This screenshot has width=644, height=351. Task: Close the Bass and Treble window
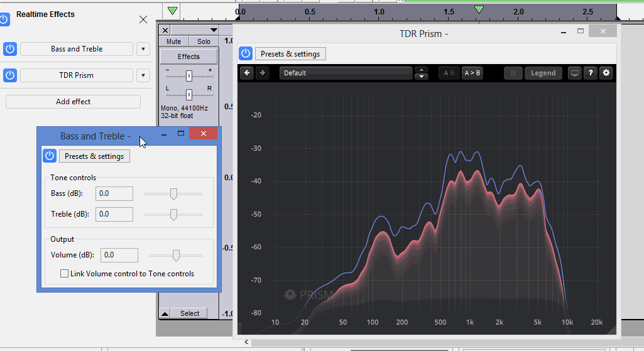pos(204,133)
